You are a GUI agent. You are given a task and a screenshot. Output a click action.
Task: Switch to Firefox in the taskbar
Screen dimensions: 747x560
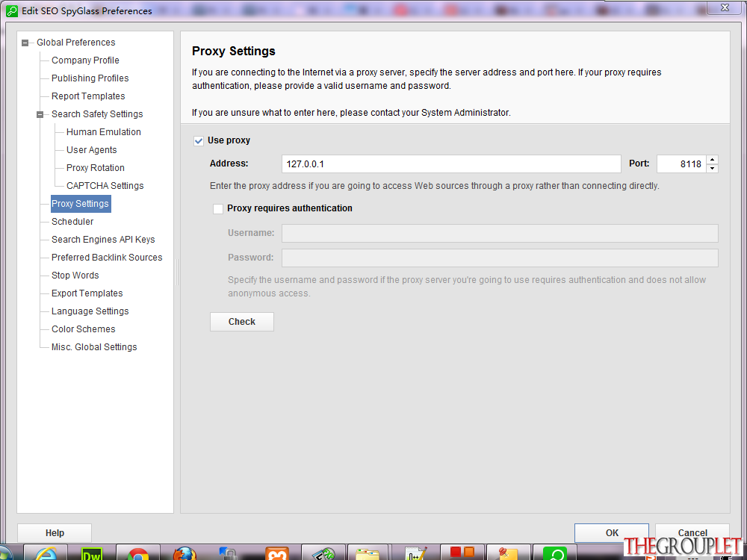click(185, 554)
